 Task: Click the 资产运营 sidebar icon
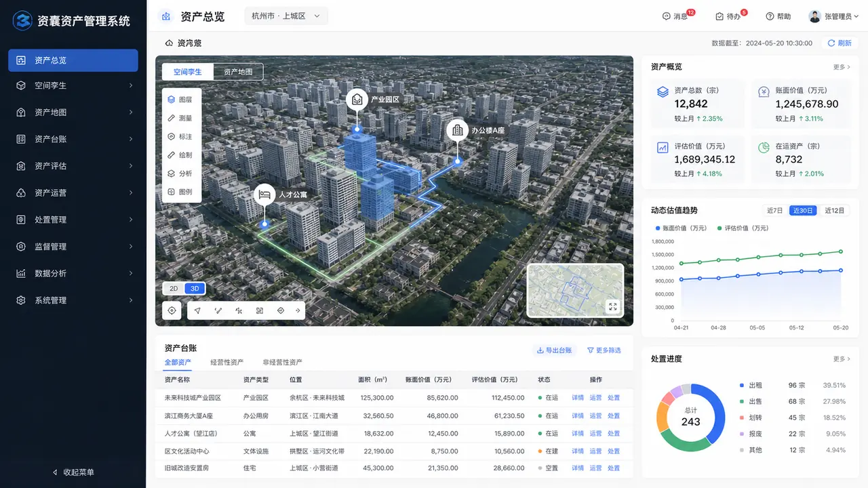click(21, 193)
